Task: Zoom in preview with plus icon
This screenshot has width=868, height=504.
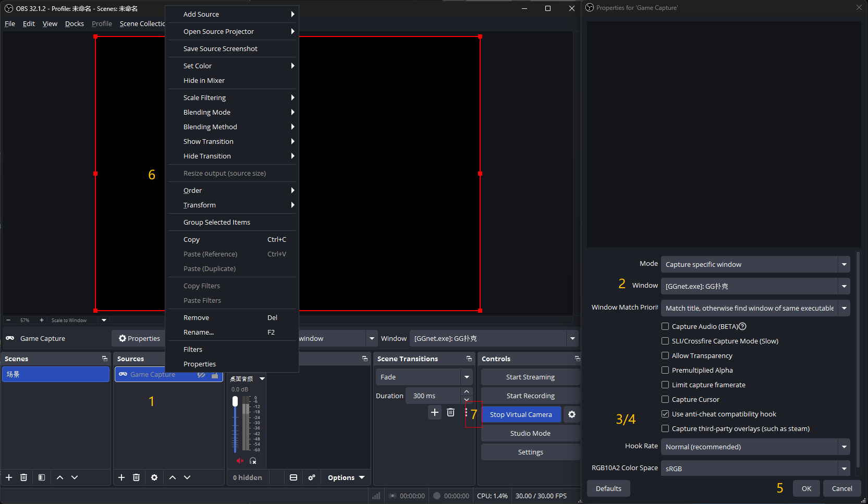Action: 42,320
